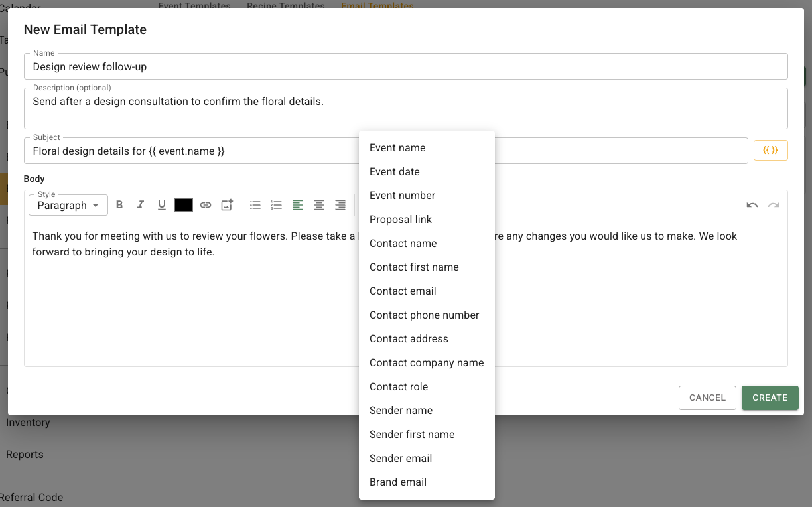
Task: Click the subject variable insert button
Action: pos(771,151)
